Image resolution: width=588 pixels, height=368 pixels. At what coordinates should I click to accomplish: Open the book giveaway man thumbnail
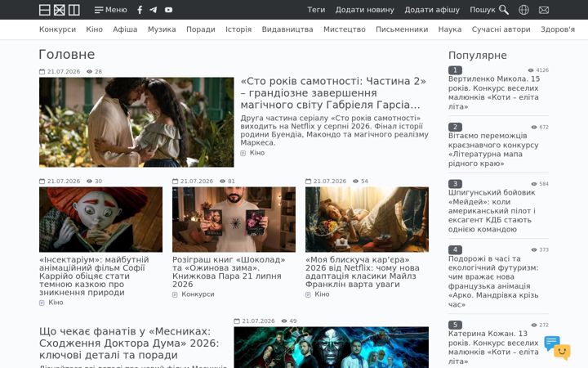coord(234,219)
